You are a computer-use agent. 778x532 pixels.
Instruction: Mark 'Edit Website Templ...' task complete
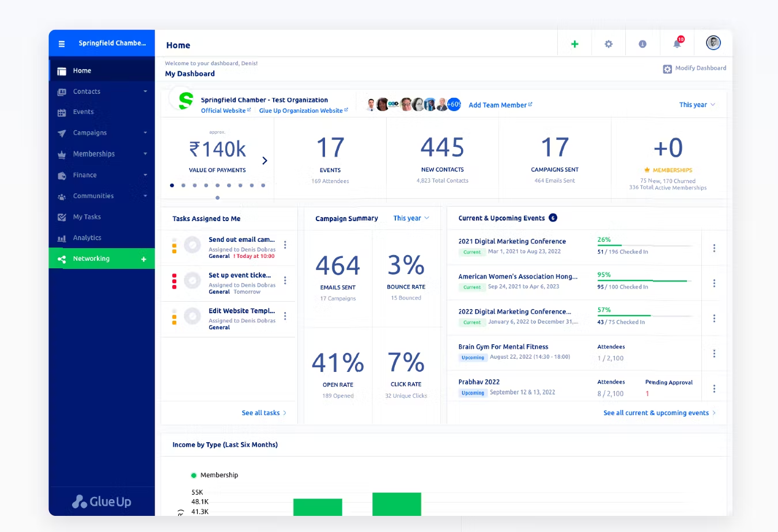(x=192, y=316)
